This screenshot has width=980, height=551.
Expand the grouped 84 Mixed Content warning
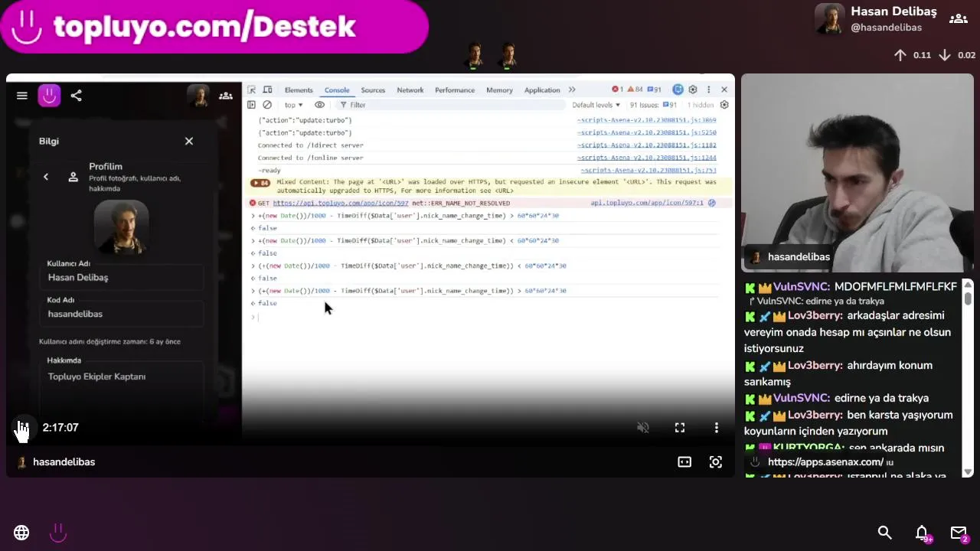[x=260, y=183]
